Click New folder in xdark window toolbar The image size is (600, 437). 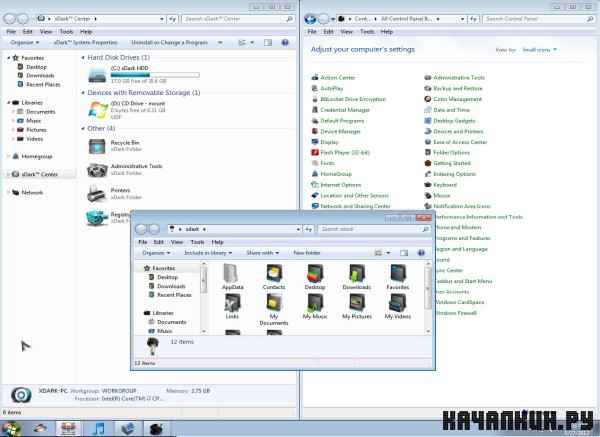click(307, 253)
